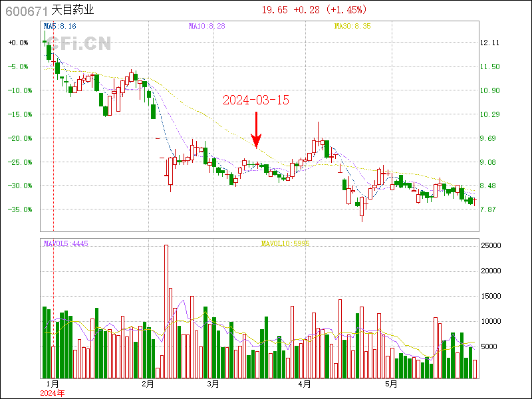Click the price quote 19.65 +0.28 (+1.45%)
Image resolution: width=532 pixels, height=399 pixels.
pos(314,9)
